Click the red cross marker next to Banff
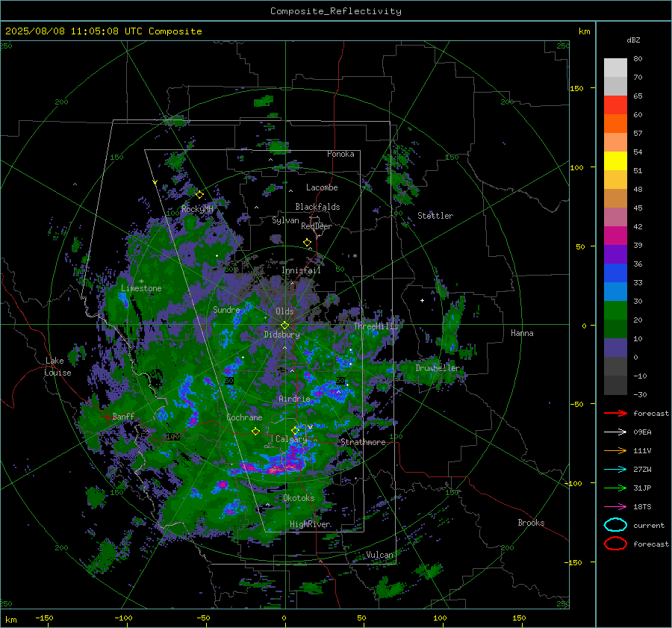The height and width of the screenshot is (628, 672). coord(107,416)
